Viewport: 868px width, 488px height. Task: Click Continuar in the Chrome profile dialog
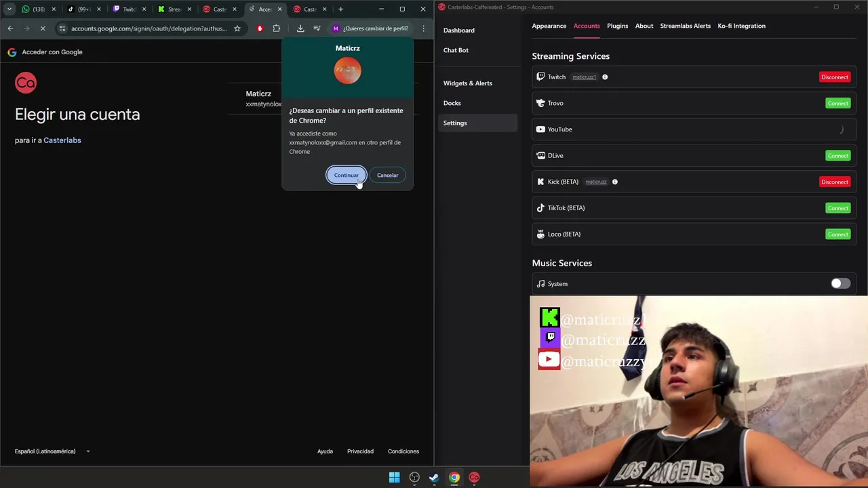click(346, 175)
